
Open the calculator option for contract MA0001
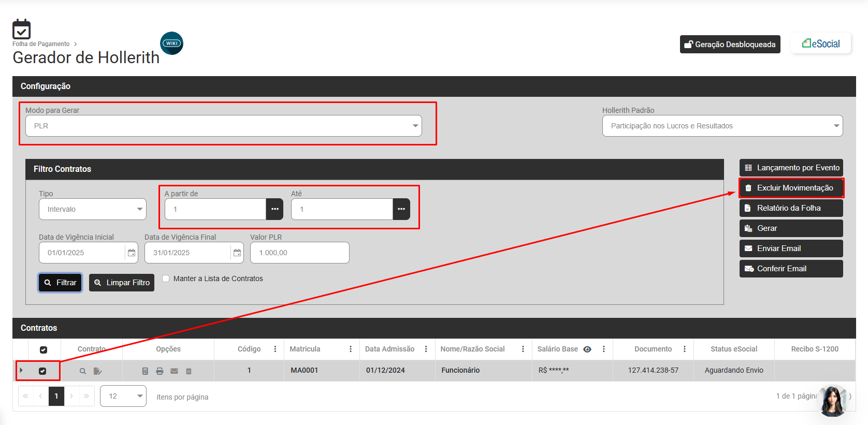click(x=145, y=371)
